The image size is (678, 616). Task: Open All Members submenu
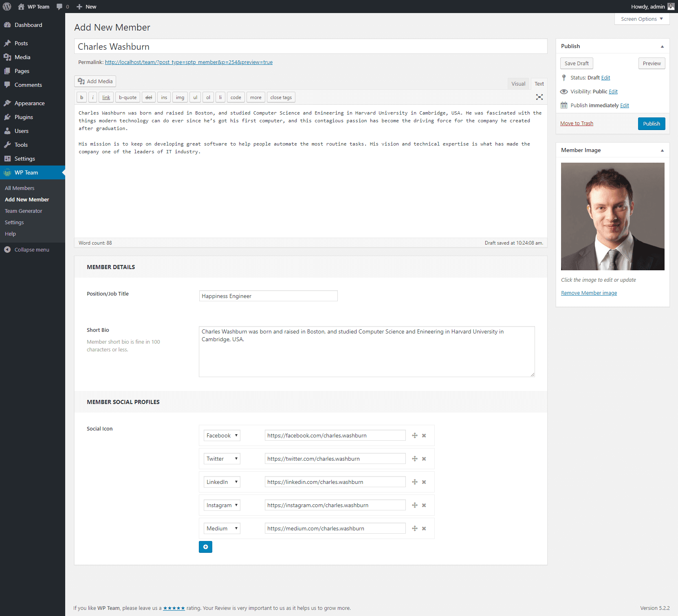click(20, 188)
